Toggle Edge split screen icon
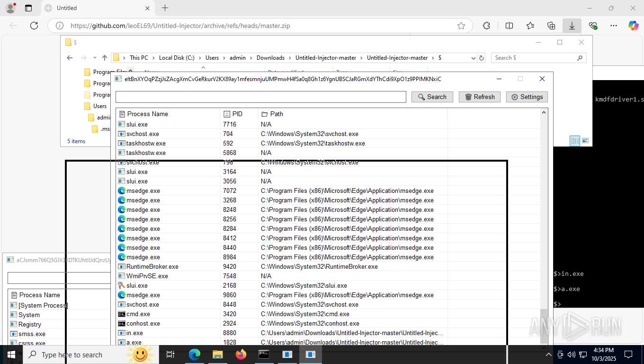 (509, 26)
